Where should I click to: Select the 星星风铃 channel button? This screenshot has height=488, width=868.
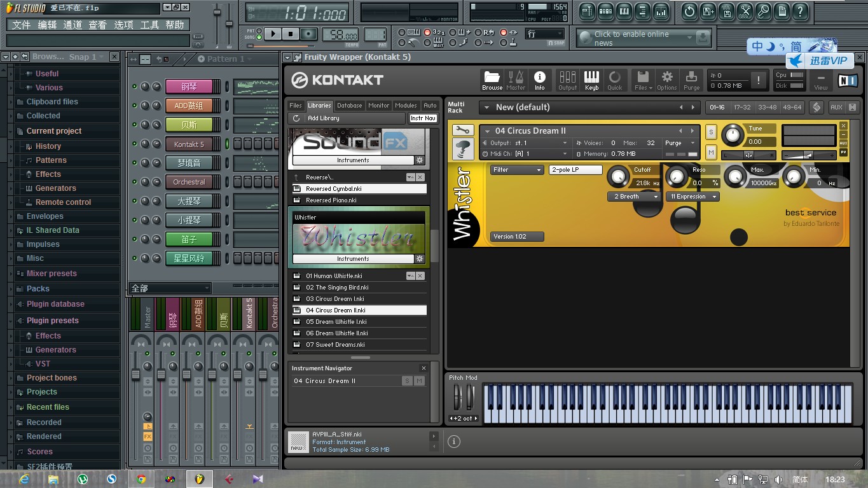point(189,258)
